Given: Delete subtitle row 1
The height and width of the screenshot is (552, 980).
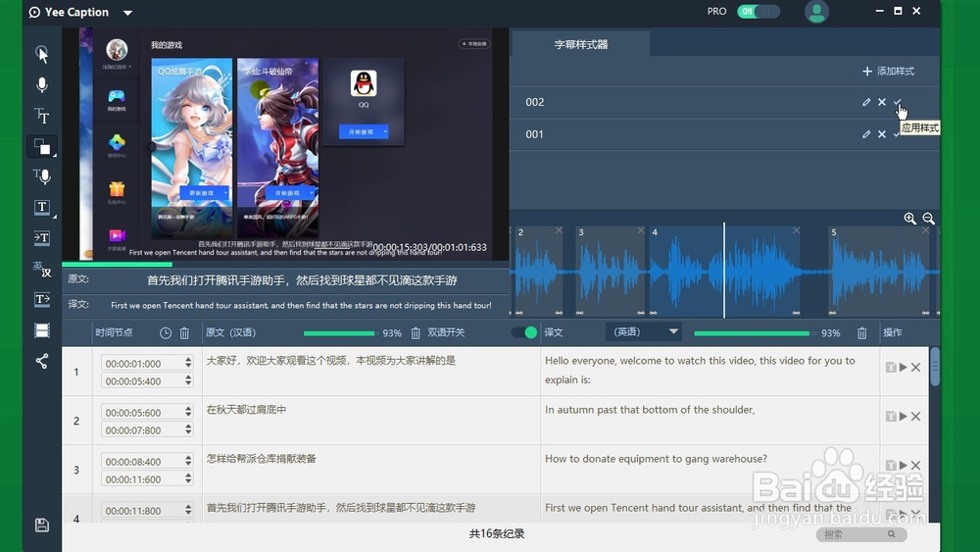Looking at the screenshot, I should (915, 367).
